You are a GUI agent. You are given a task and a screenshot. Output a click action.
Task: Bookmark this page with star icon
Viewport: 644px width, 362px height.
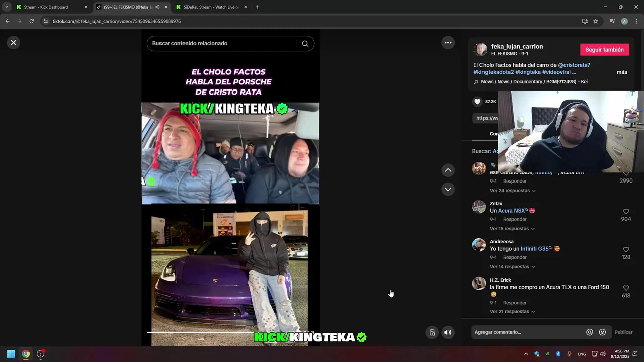596,21
